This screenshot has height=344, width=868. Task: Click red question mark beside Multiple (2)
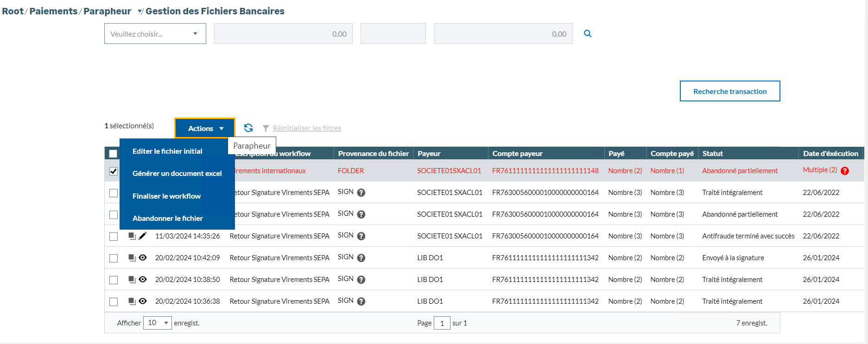tap(845, 171)
